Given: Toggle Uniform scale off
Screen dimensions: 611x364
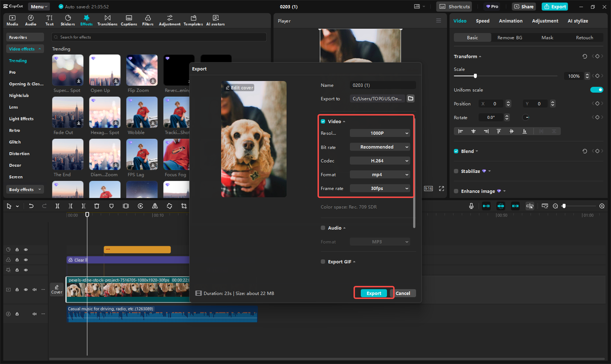Looking at the screenshot, I should pos(597,89).
